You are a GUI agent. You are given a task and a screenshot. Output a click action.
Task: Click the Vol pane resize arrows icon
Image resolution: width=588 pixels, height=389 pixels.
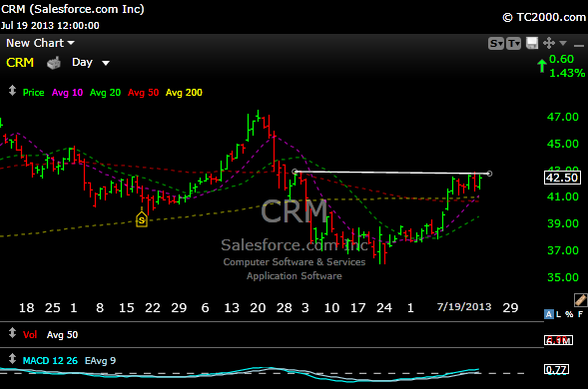tap(12, 333)
